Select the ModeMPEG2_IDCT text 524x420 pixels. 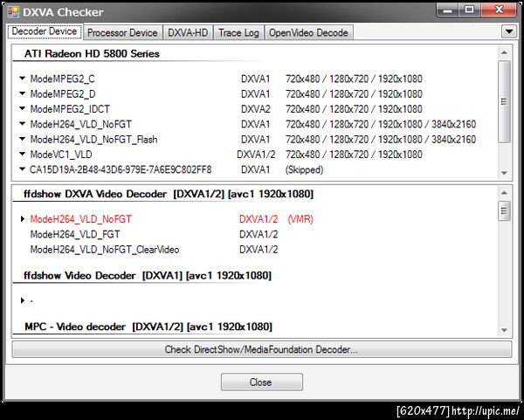click(70, 109)
